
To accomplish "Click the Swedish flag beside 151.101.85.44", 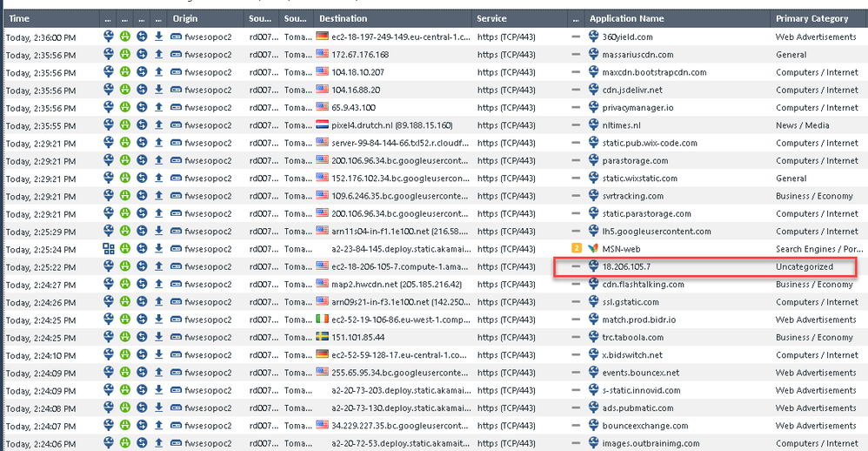I will [x=323, y=337].
